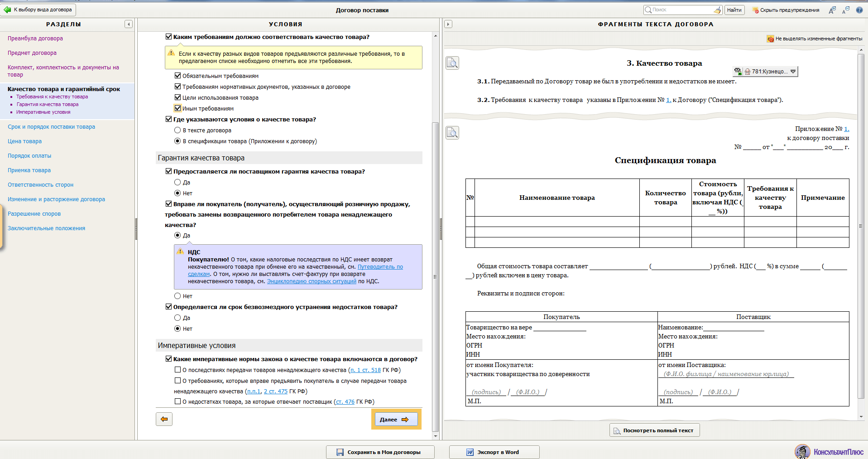Click the user icon beside 781:Кузнецо

(748, 72)
